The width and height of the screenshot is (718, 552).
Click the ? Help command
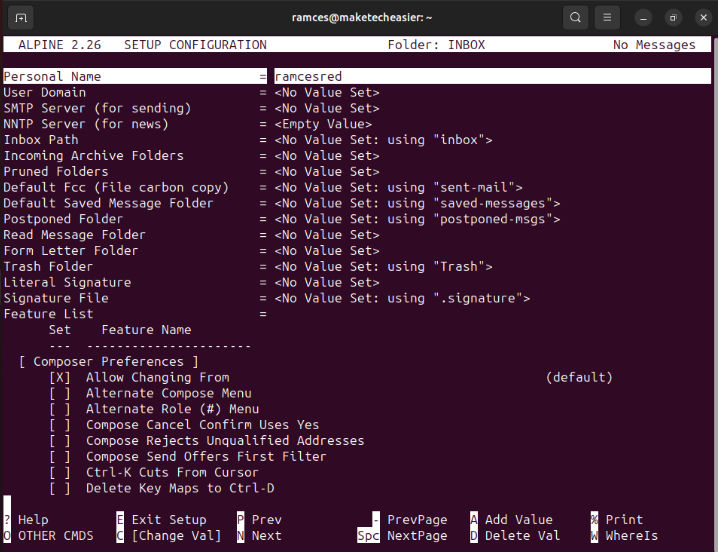point(26,520)
